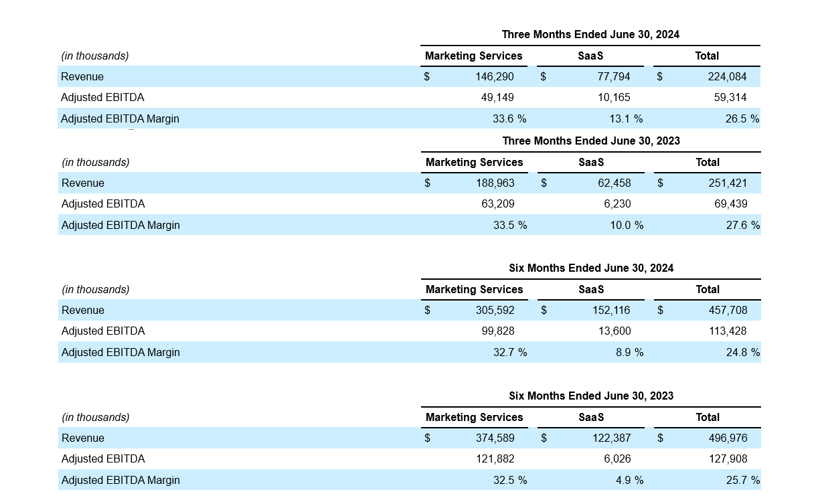Click the Revenue label in Six Months 2023 table

coord(83,438)
